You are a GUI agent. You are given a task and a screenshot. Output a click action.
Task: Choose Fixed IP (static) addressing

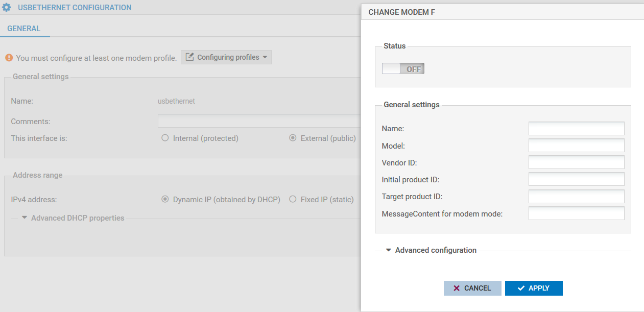pyautogui.click(x=292, y=199)
